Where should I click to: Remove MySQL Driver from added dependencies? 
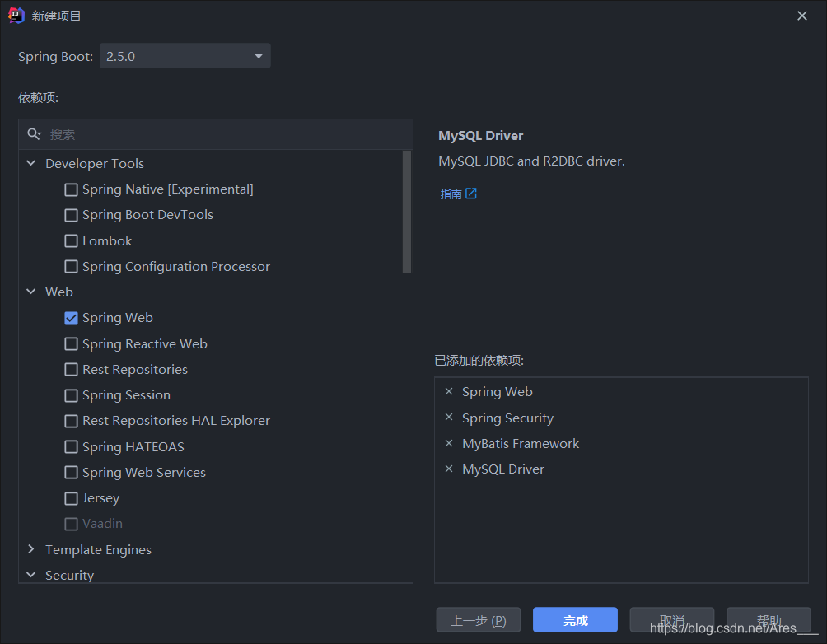click(449, 469)
